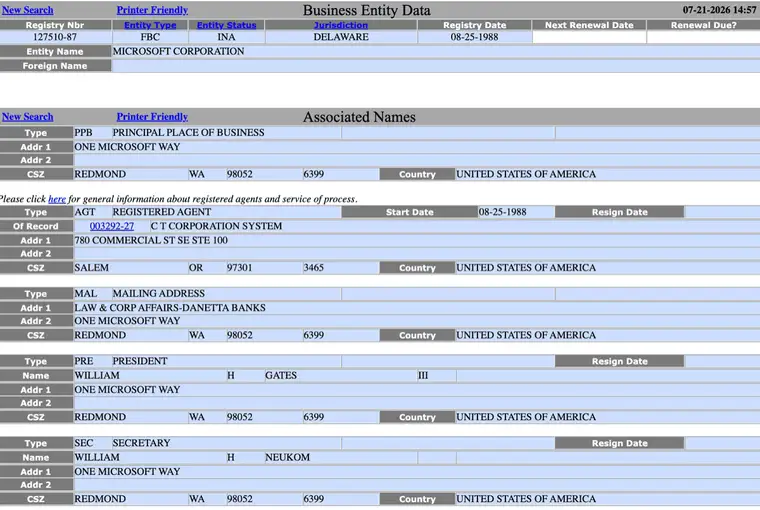Open Printer Friendly link in Associated Names header
Image resolution: width=760 pixels, height=510 pixels.
click(152, 116)
